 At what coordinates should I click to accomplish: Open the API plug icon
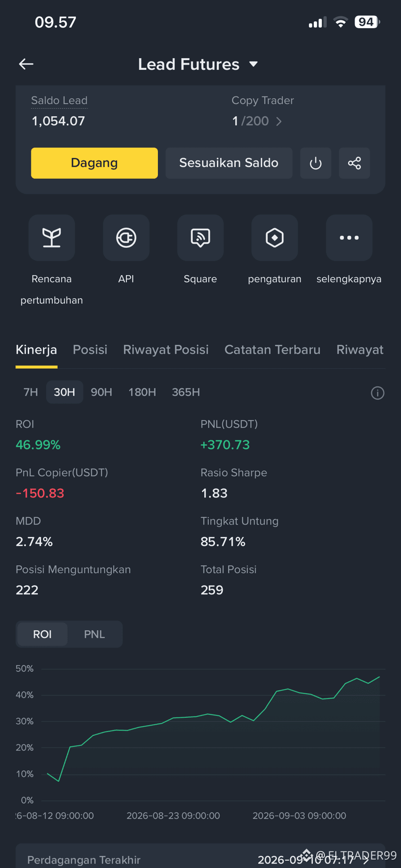(126, 238)
